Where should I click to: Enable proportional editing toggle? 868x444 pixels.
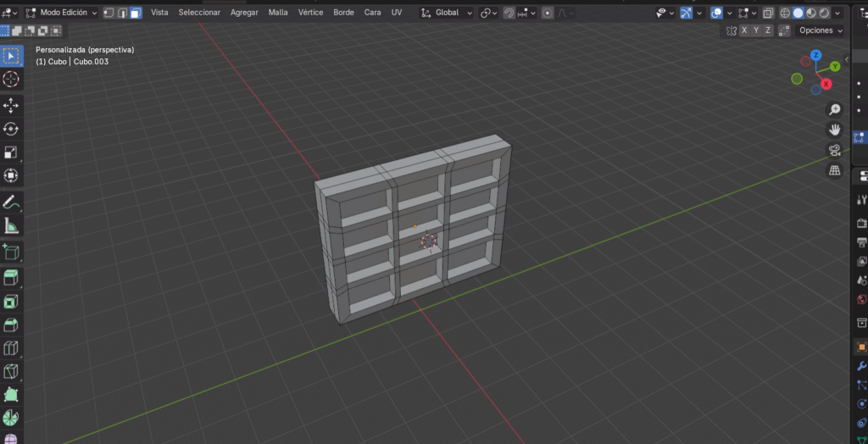(x=548, y=13)
